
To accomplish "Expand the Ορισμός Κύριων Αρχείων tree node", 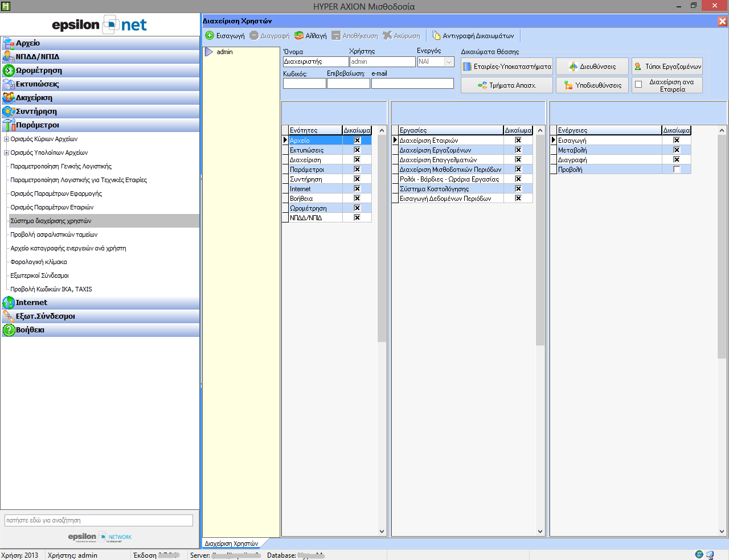I will tap(6, 139).
